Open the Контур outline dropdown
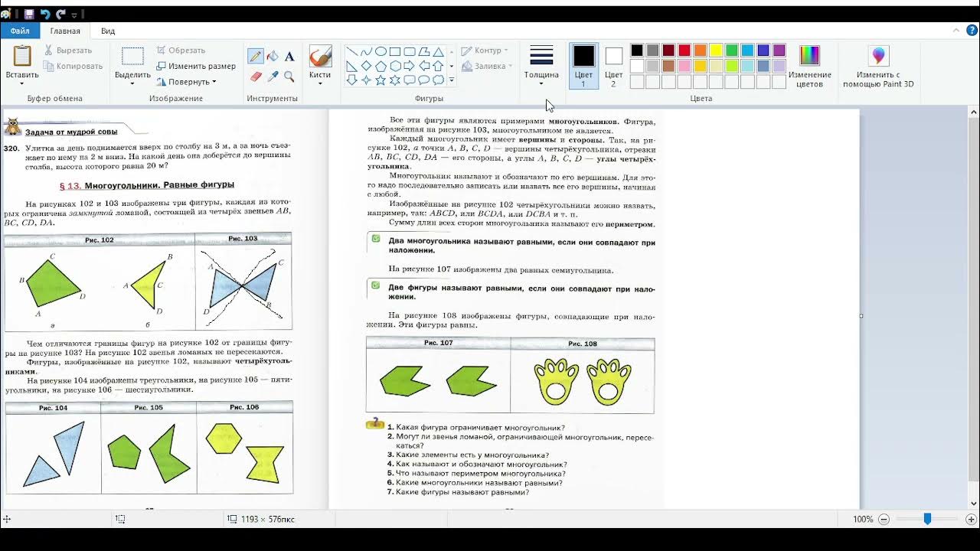980x551 pixels. tap(485, 51)
